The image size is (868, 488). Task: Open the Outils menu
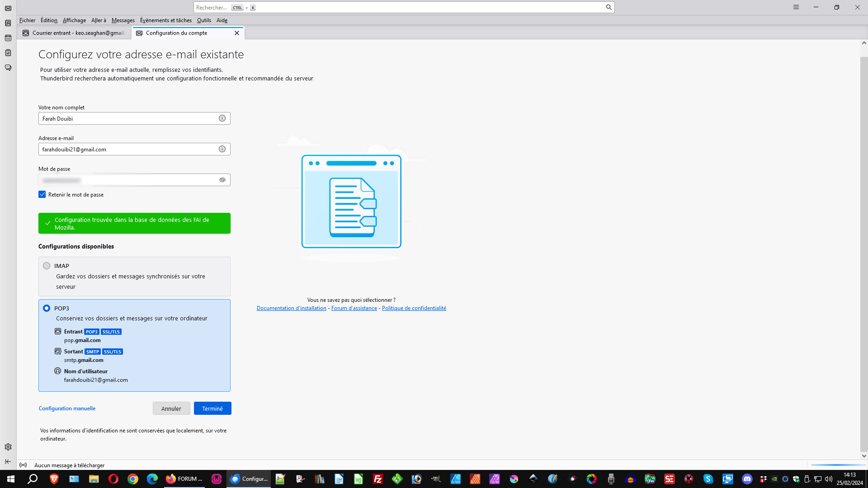point(204,20)
